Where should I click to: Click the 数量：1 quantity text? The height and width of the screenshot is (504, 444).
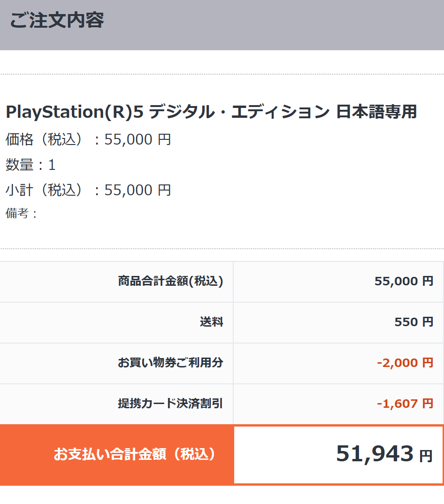point(31,165)
